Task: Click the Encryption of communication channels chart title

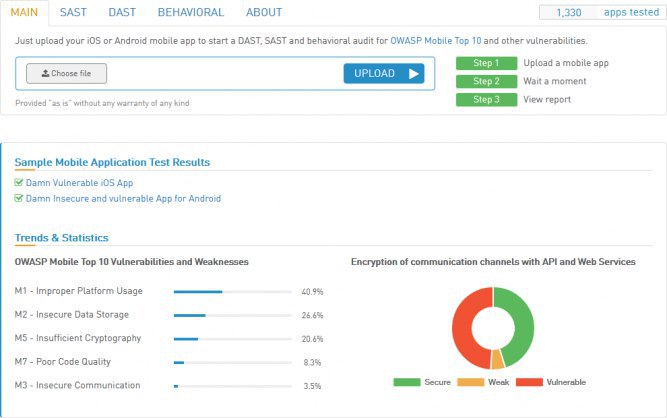Action: click(493, 262)
